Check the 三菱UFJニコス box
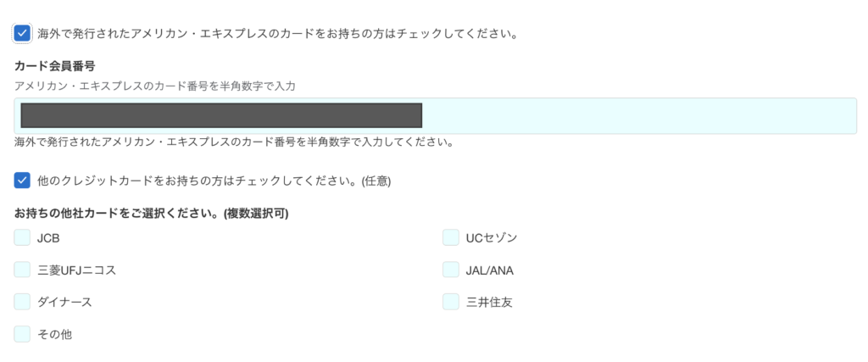 point(22,270)
